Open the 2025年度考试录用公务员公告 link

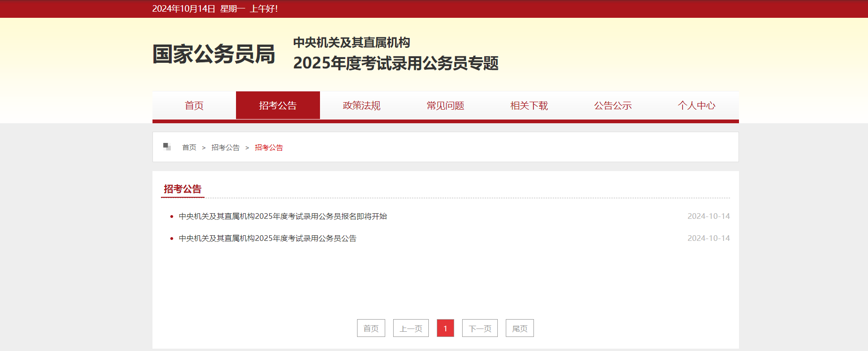(x=267, y=239)
